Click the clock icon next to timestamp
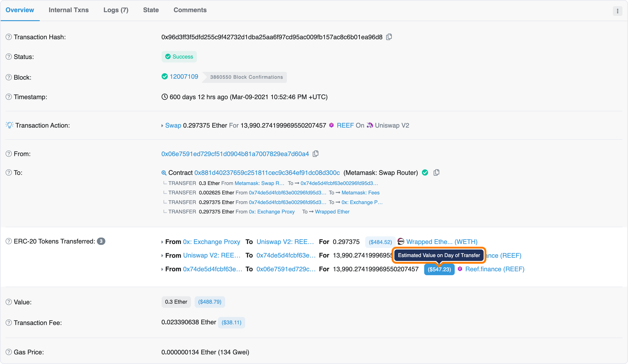This screenshot has width=628, height=364. coord(165,97)
